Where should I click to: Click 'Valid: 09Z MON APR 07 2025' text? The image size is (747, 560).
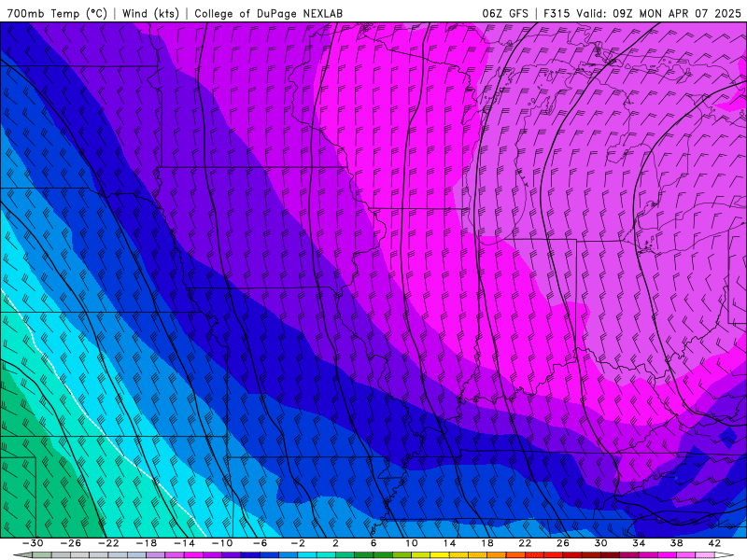pos(659,13)
